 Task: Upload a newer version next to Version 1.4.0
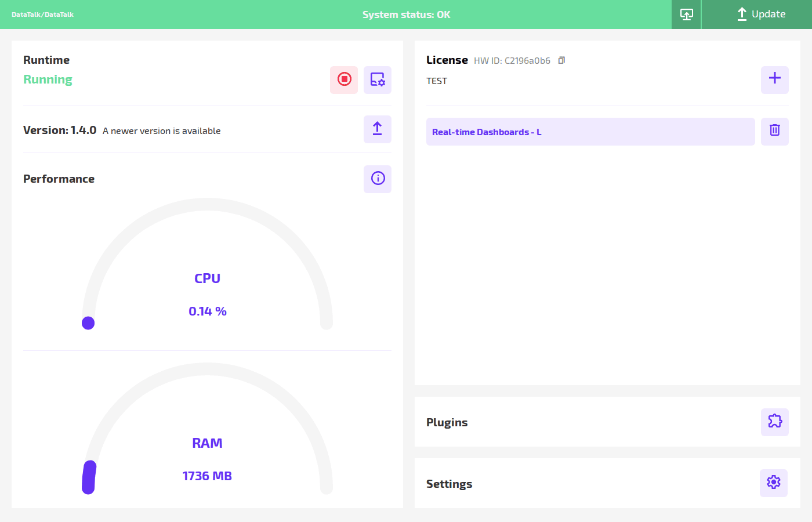378,129
